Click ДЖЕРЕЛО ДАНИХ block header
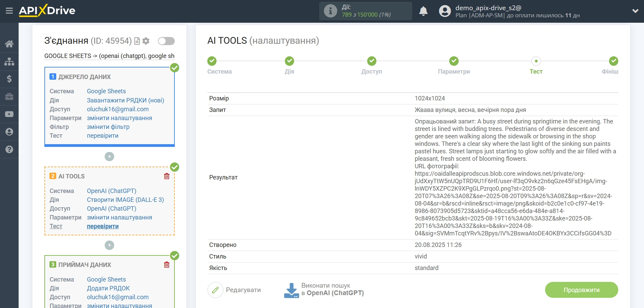 pos(84,77)
